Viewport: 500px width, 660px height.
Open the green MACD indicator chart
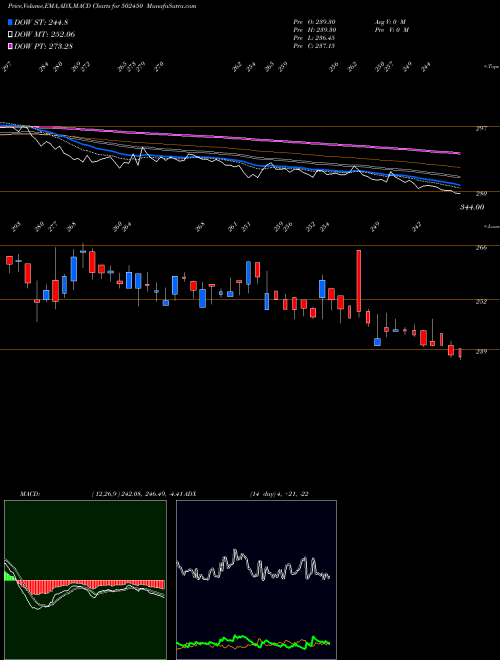[85, 580]
